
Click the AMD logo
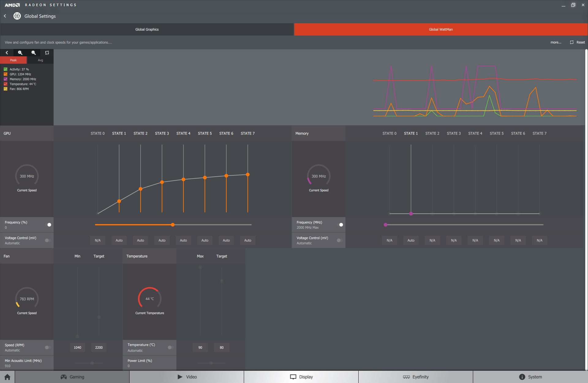(12, 5)
